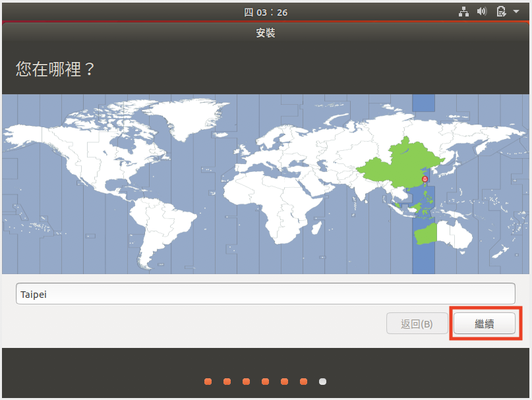Click inside the Taipei location text field

pyautogui.click(x=265, y=294)
